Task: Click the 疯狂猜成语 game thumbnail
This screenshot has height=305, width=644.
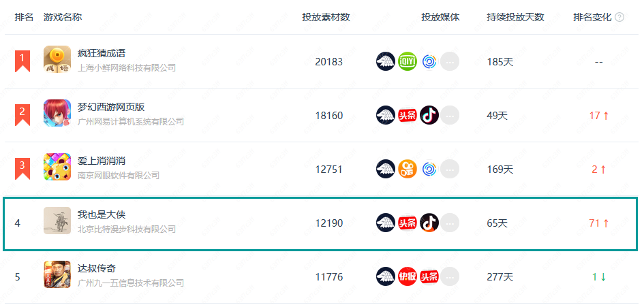Action: [57, 60]
